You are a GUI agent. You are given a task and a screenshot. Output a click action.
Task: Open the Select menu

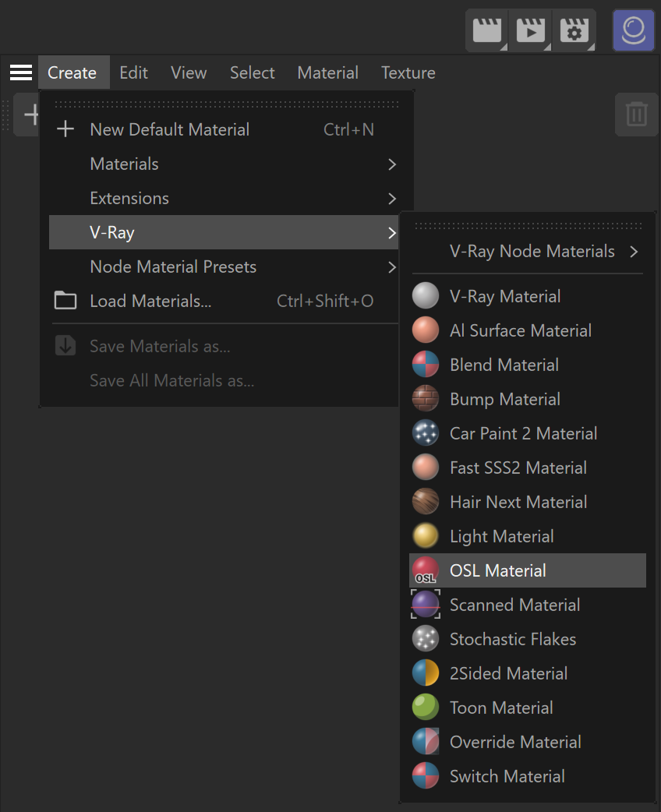tap(253, 72)
